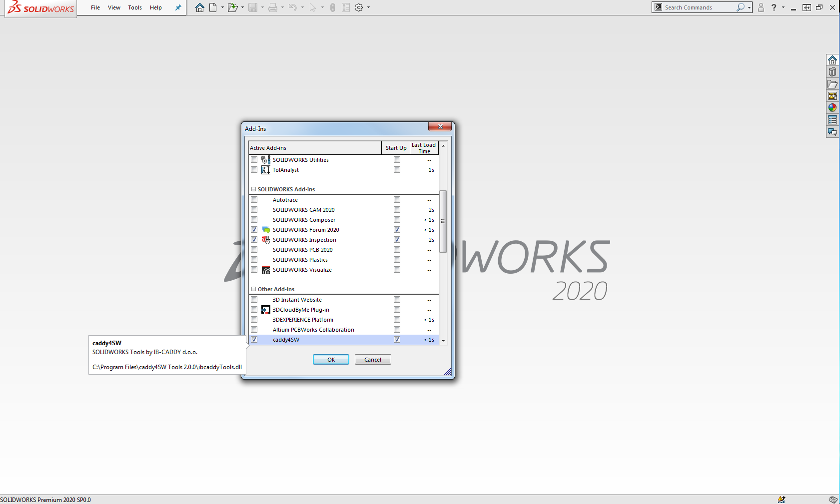Create a new document with the New icon
Viewport: 840px width, 504px height.
(x=213, y=7)
